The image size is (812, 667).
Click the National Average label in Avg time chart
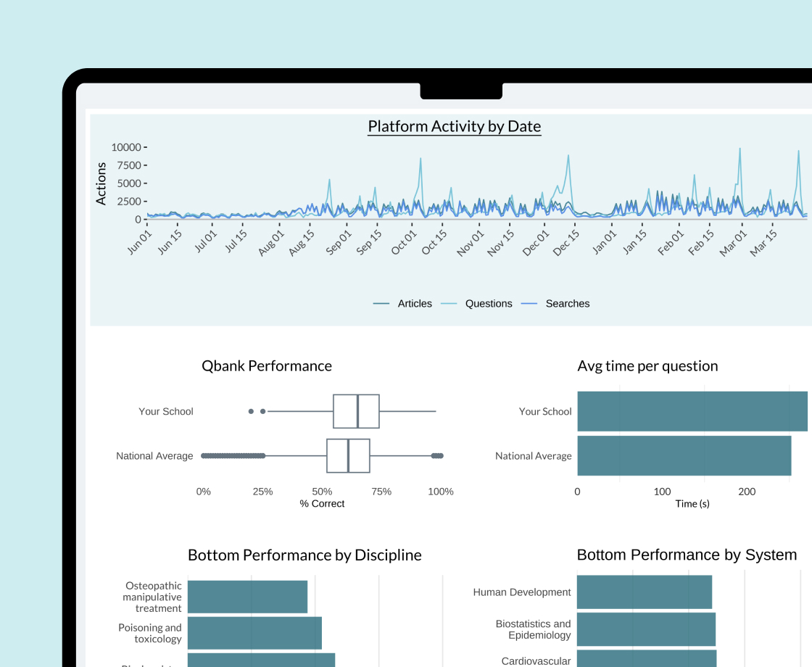534,456
